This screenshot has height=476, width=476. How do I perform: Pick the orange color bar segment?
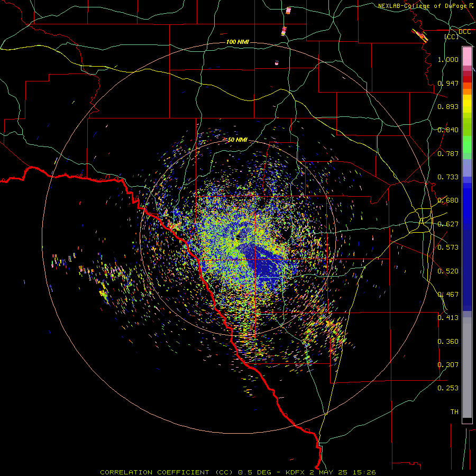[467, 91]
